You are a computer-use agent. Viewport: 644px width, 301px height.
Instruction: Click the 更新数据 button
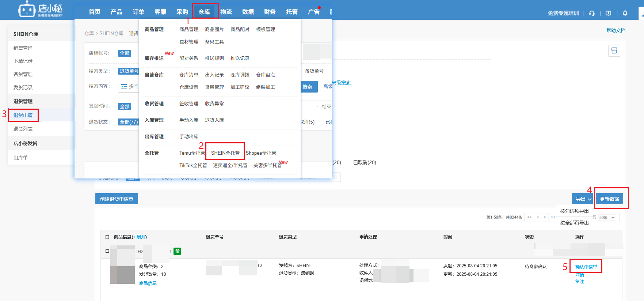click(x=609, y=199)
